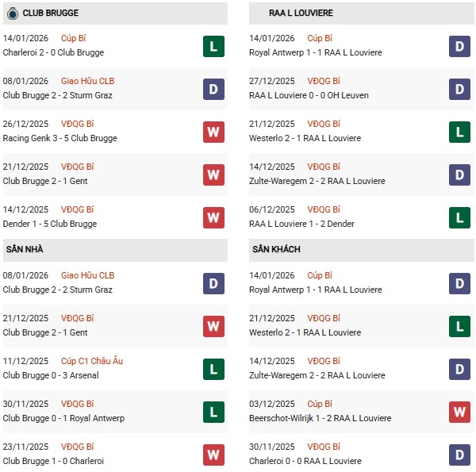Open the SÂN NHÀ home matches header

click(25, 250)
